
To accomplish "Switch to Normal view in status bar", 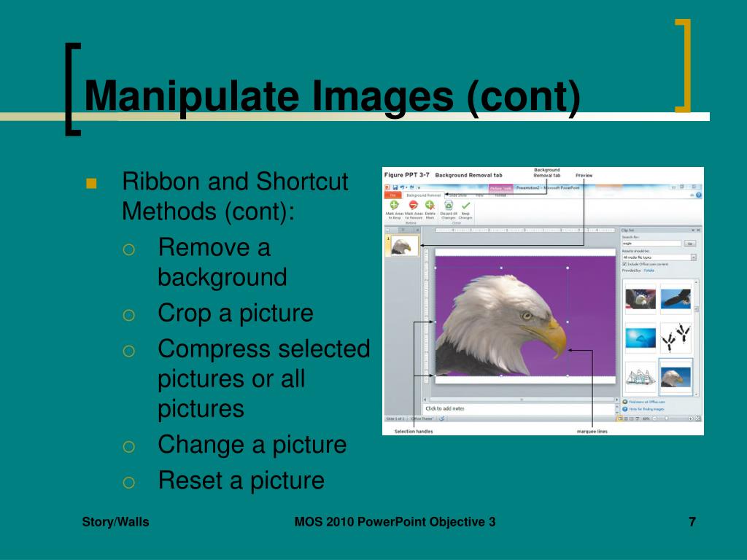I will pos(620,419).
